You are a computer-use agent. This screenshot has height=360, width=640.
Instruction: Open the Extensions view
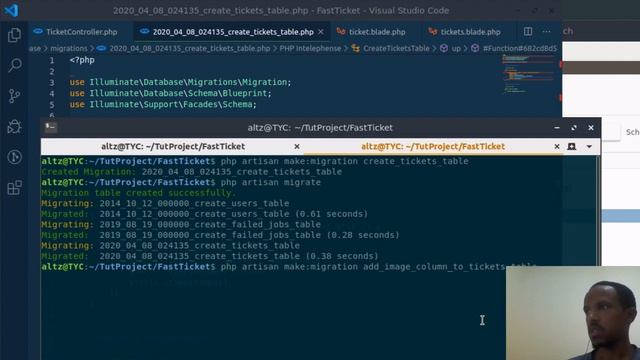click(14, 188)
